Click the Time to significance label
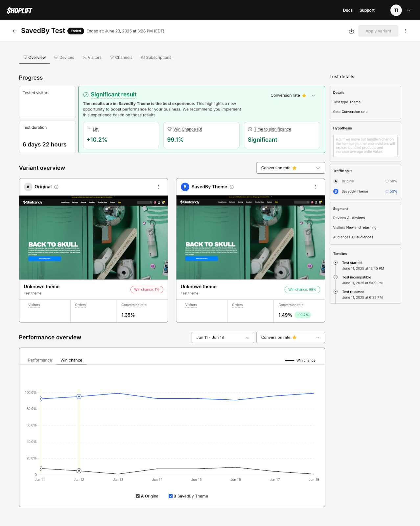 tap(272, 129)
